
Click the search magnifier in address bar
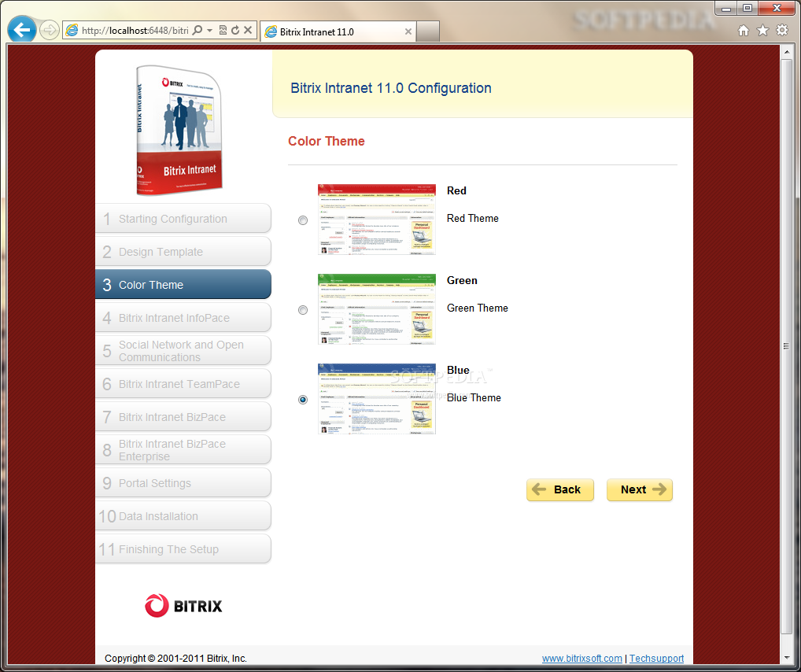[197, 30]
